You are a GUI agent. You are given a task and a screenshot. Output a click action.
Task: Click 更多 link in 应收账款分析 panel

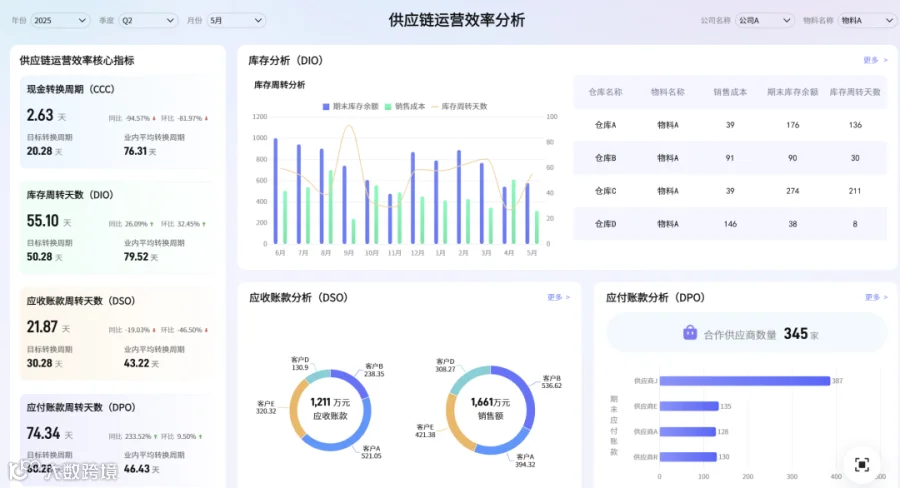point(558,297)
